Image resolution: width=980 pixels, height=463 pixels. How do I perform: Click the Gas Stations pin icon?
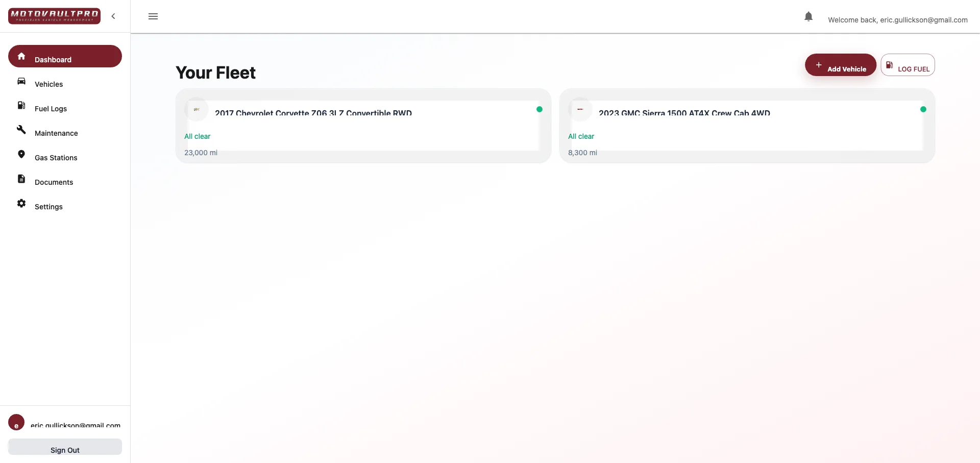[21, 154]
